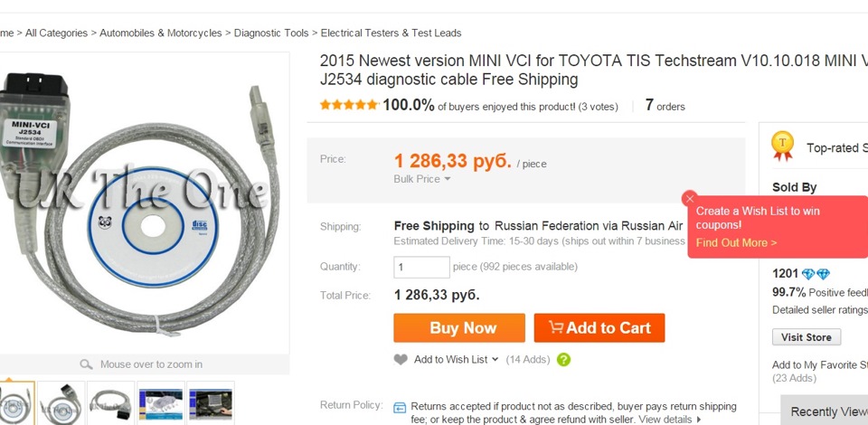This screenshot has height=425, width=868.
Task: Click the five-star rating icons
Action: click(349, 106)
